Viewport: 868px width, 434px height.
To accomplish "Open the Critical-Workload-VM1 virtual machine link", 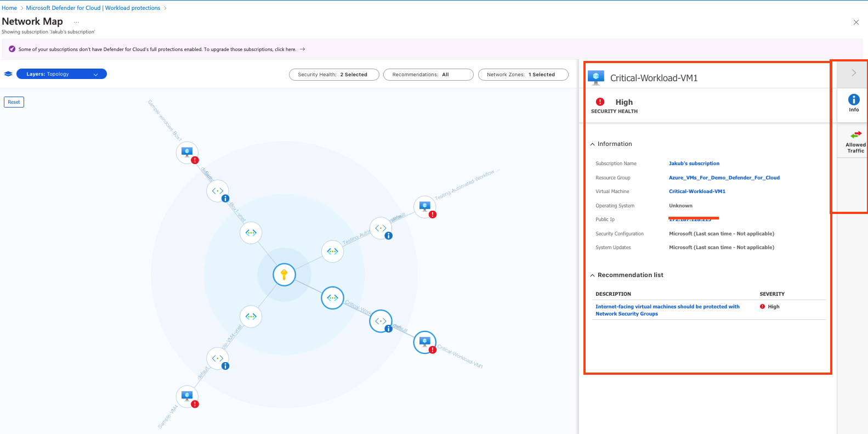I will [x=697, y=191].
